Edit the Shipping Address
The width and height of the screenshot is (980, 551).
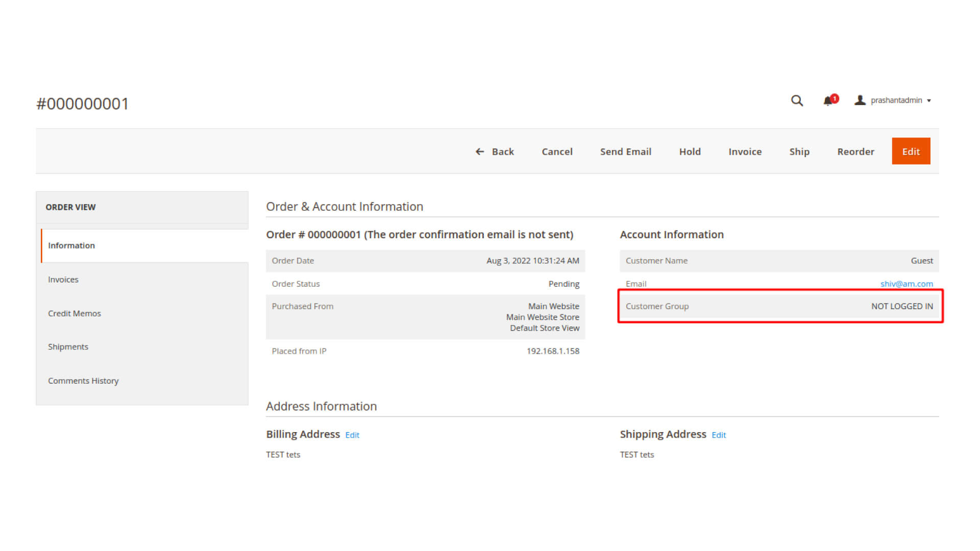click(719, 435)
